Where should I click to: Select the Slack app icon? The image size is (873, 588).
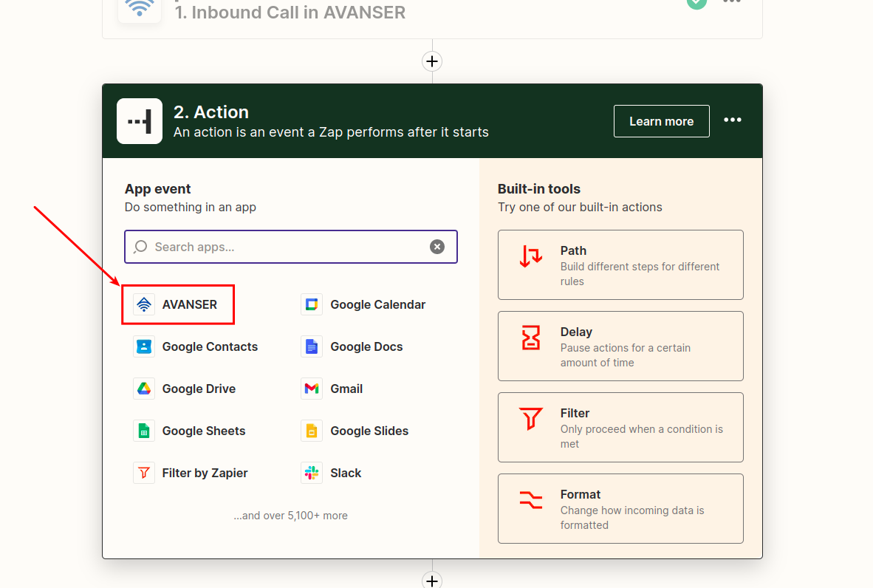coord(312,473)
